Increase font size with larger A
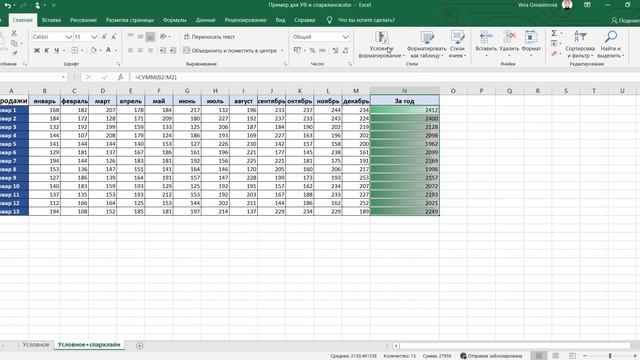The width and height of the screenshot is (640, 360). click(104, 37)
